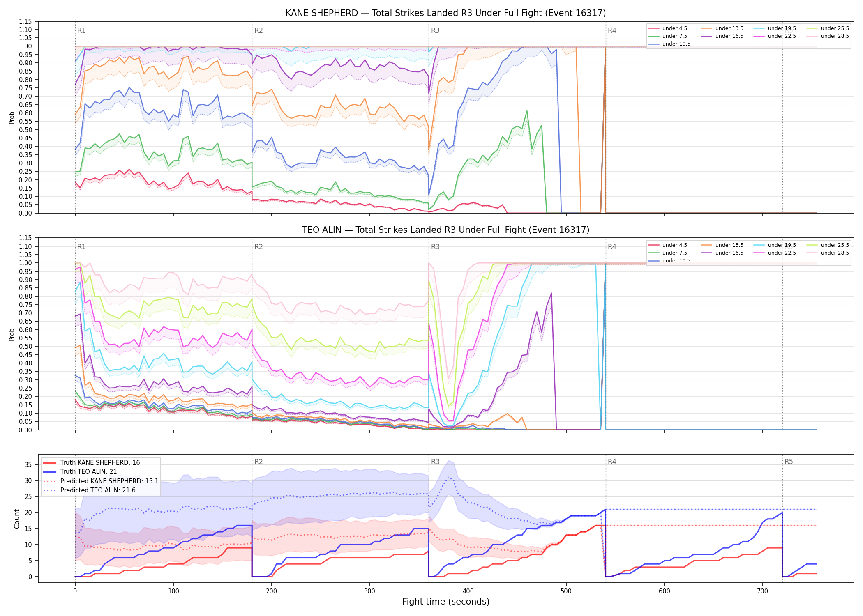Viewport: 863px width, 616px height.
Task: Click the KANE SHEPHERD chart title
Action: coord(445,13)
